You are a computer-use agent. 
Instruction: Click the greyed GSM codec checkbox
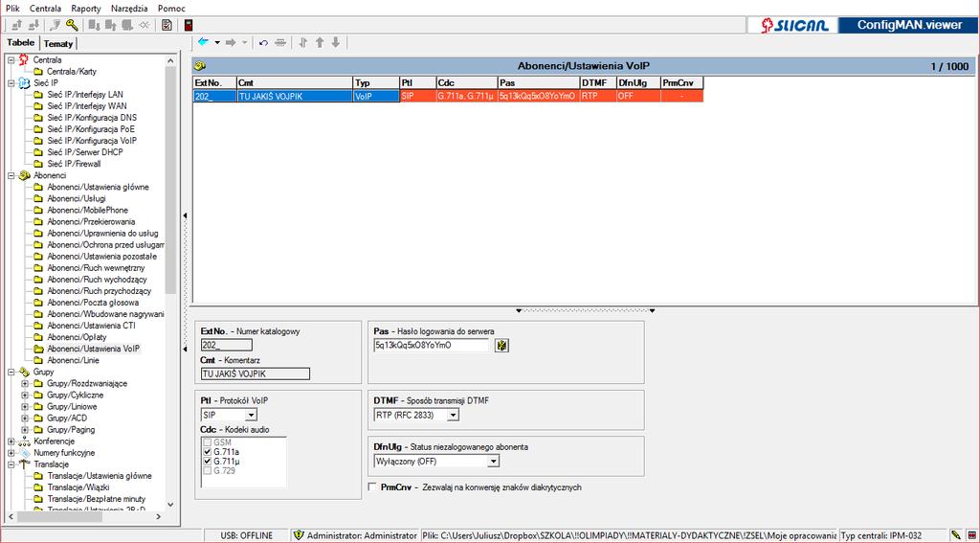[x=207, y=442]
